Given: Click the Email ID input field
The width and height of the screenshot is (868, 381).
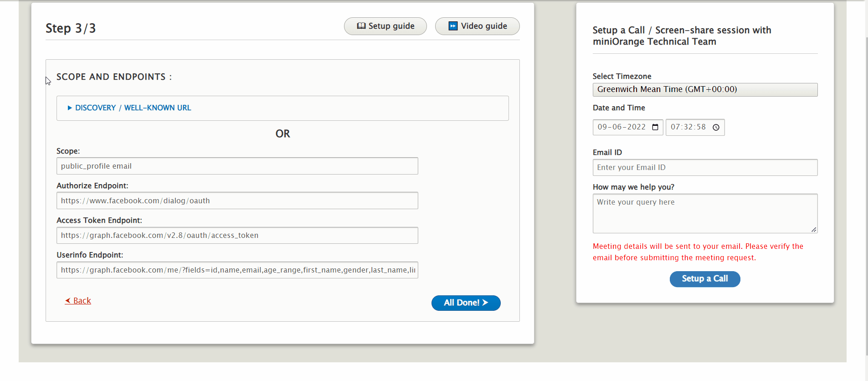Looking at the screenshot, I should coord(704,167).
